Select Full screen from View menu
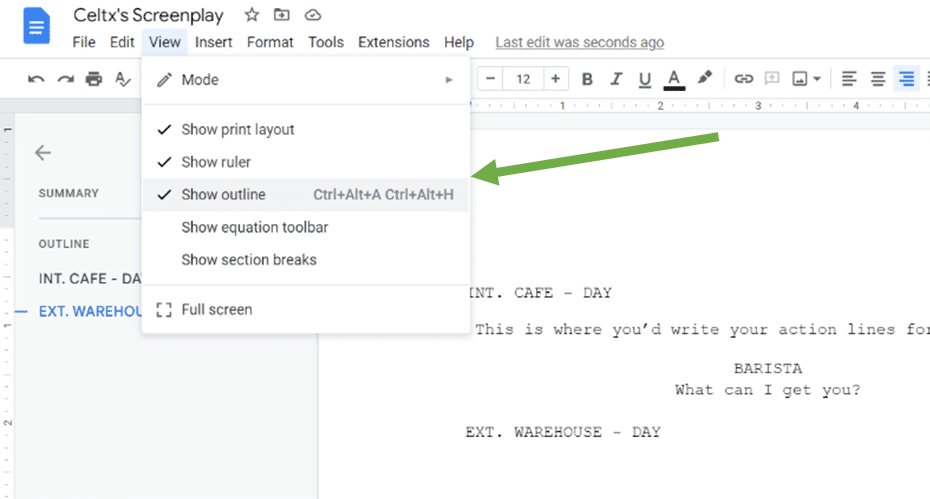The width and height of the screenshot is (930, 499). pyautogui.click(x=216, y=310)
